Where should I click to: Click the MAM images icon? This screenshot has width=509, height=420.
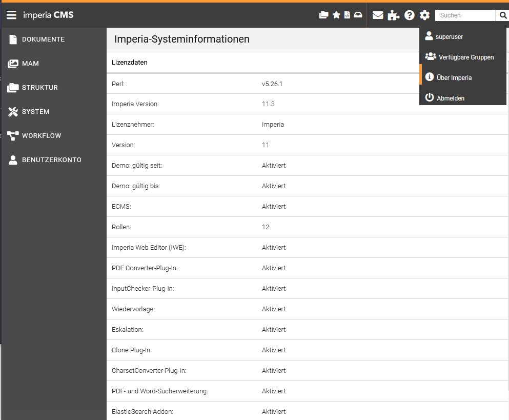pyautogui.click(x=13, y=64)
